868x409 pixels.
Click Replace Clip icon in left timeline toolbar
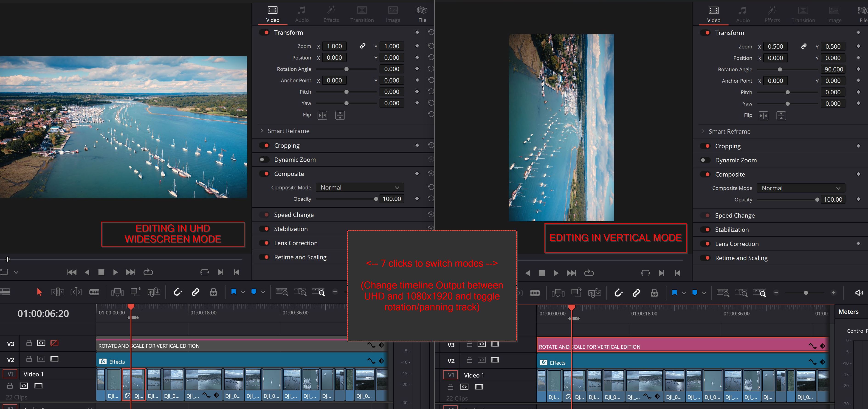(x=154, y=292)
